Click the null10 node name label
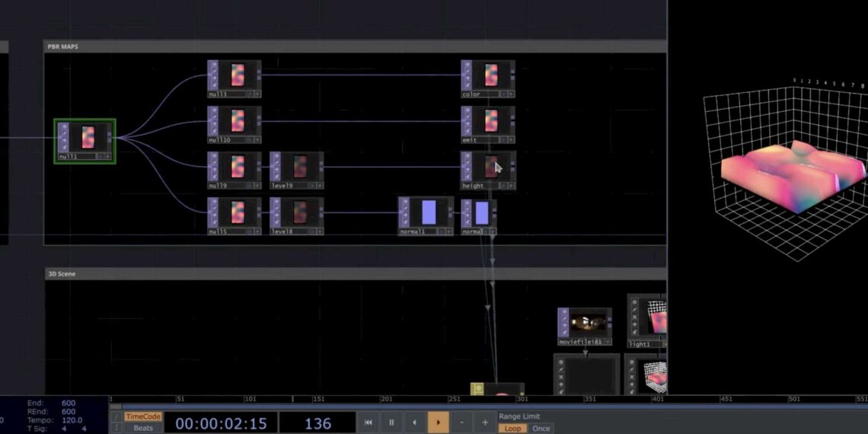This screenshot has height=434, width=868. (x=219, y=141)
